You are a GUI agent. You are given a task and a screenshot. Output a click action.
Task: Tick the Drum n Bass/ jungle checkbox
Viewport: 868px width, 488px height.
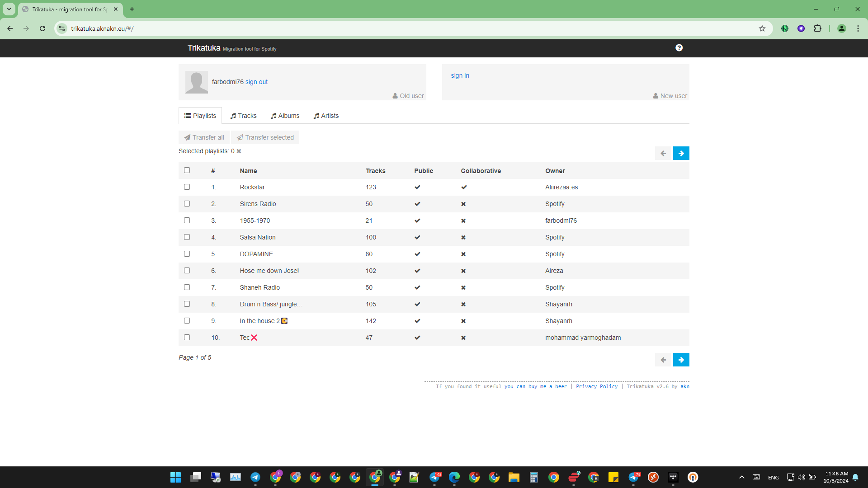pyautogui.click(x=187, y=304)
